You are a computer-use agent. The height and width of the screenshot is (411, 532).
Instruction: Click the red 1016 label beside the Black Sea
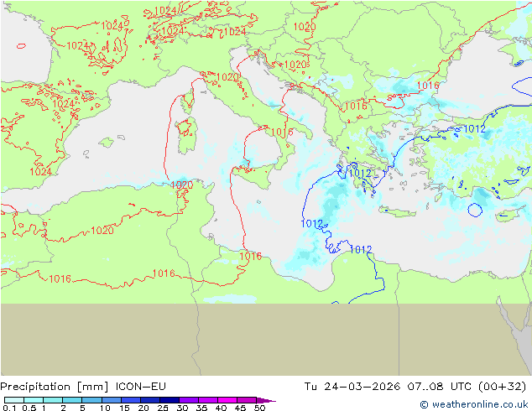point(428,86)
